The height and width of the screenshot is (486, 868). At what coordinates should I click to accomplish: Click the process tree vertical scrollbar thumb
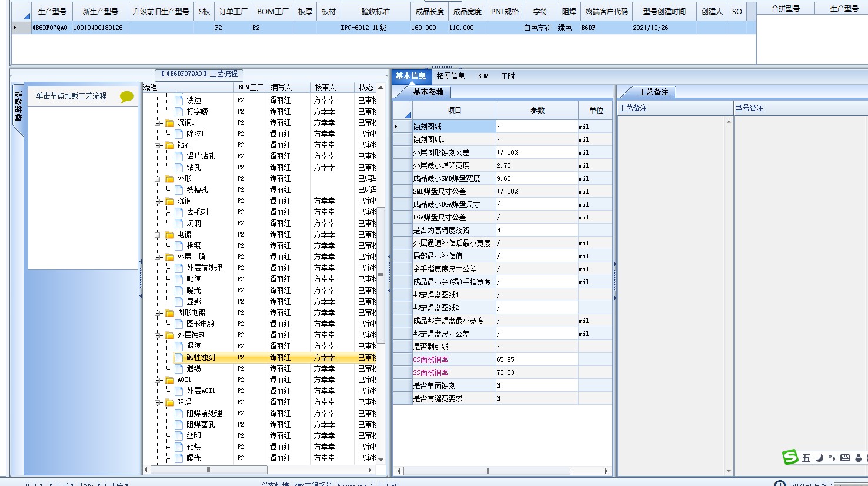tap(380, 275)
